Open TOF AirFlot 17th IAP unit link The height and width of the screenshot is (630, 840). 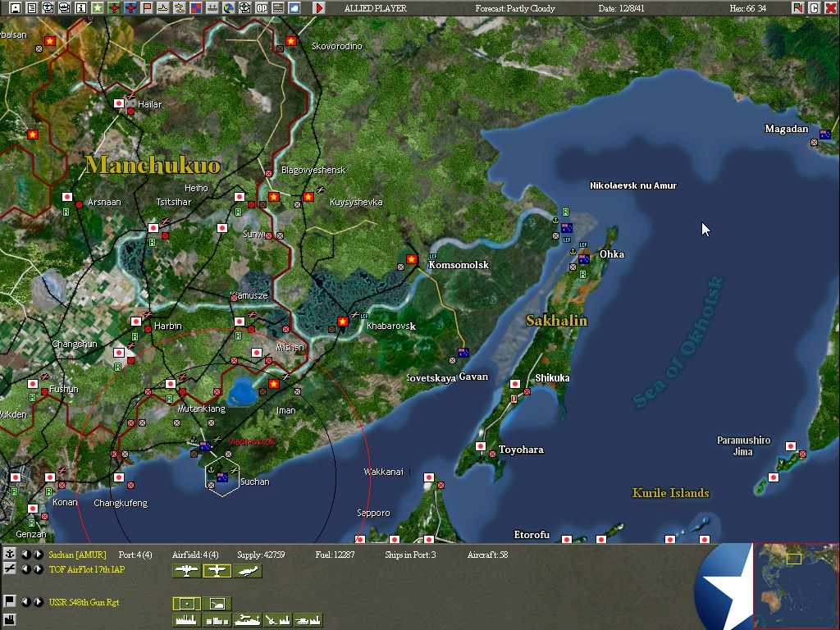pyautogui.click(x=87, y=569)
